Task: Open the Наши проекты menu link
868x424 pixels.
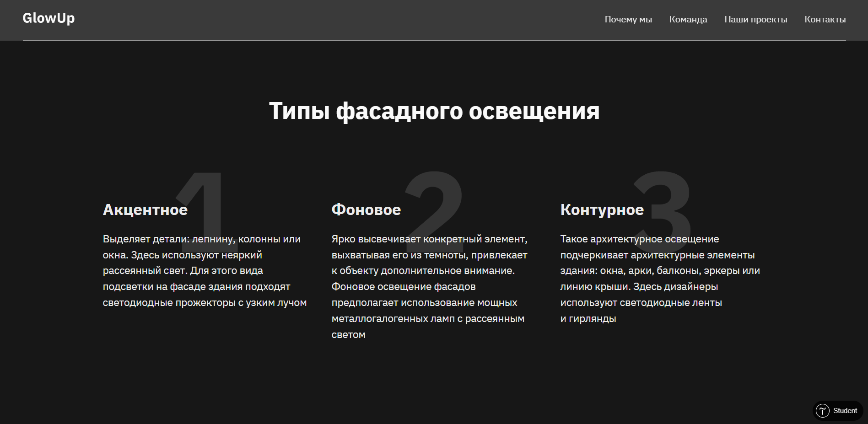Action: [x=756, y=19]
